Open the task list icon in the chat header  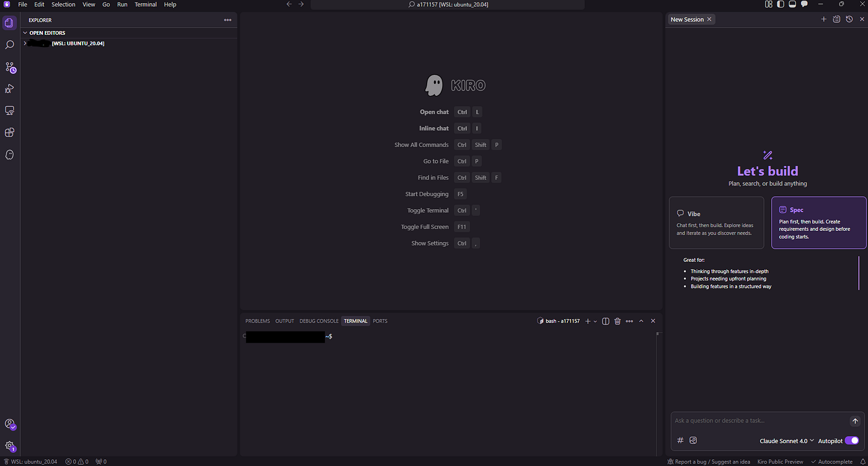836,19
